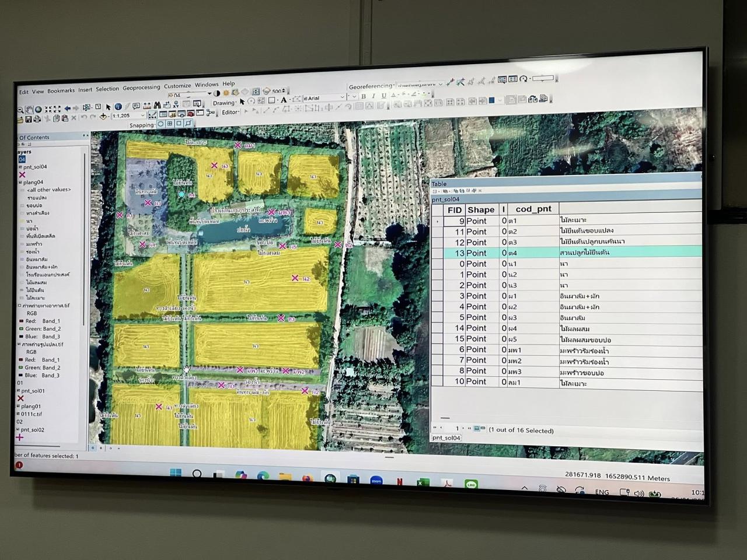Image resolution: width=747 pixels, height=560 pixels.
Task: Click the Drawing rectangle shape tool
Action: click(271, 100)
